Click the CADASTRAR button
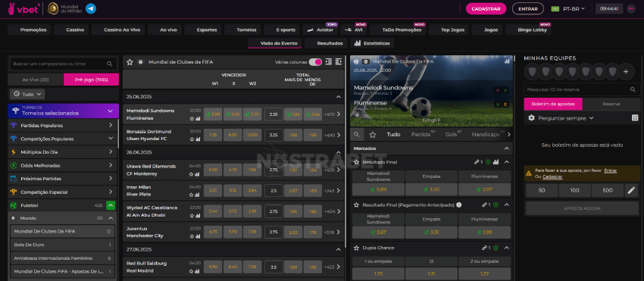Viewport: 644px width, 281px height. pyautogui.click(x=486, y=8)
